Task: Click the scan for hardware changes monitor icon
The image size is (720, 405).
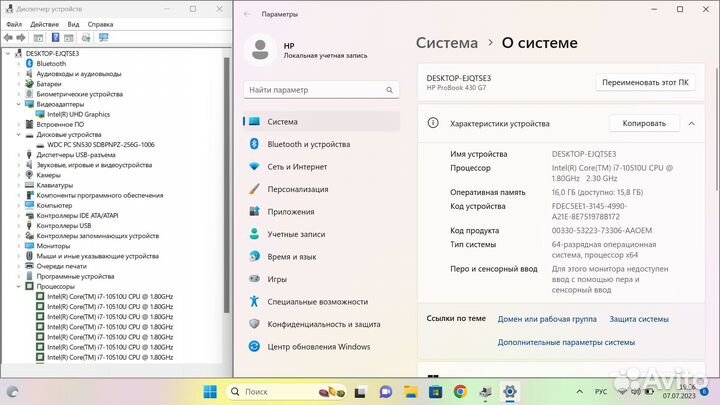Action: (103, 38)
